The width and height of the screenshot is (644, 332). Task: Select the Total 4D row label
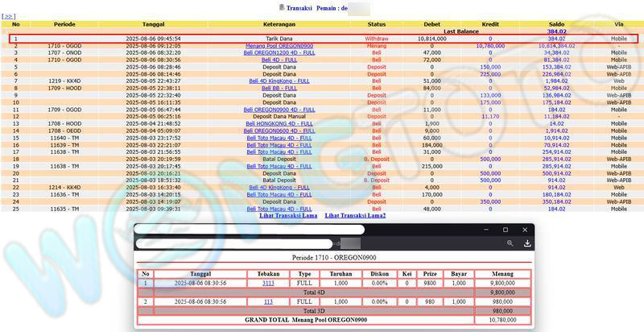point(314,293)
